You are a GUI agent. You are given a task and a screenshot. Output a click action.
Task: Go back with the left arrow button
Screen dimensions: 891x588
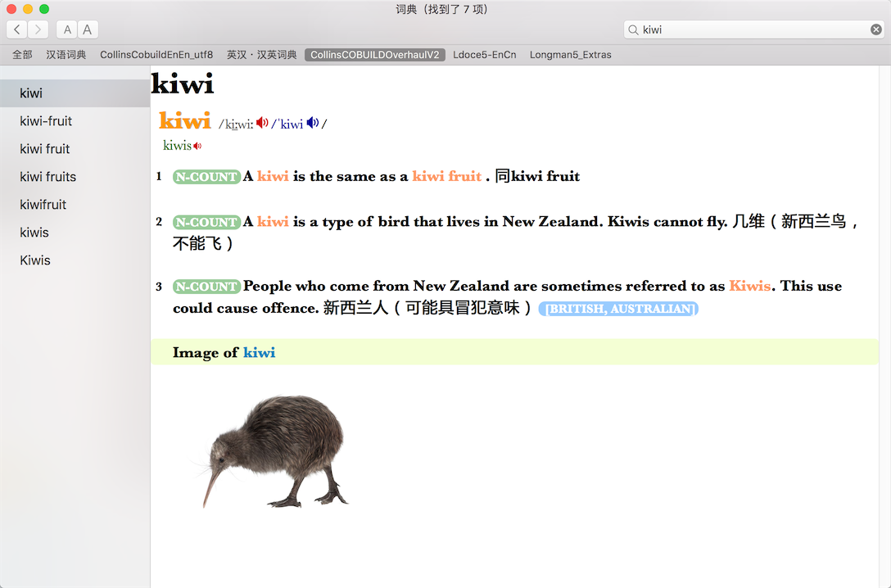click(17, 29)
